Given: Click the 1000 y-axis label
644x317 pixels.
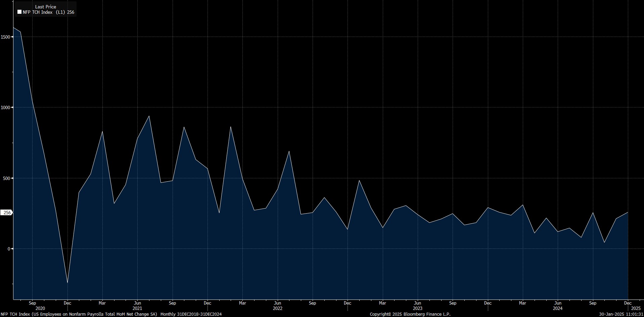Looking at the screenshot, I should [x=5, y=107].
